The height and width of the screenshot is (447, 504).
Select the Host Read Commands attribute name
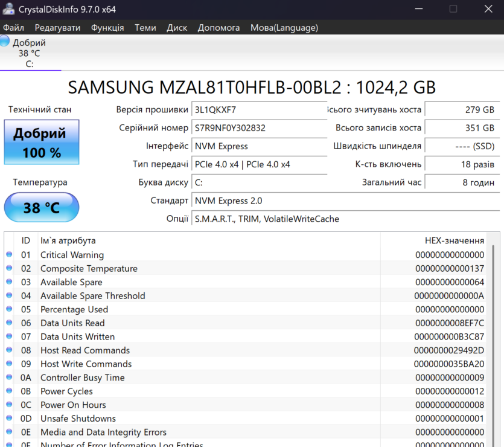click(85, 350)
